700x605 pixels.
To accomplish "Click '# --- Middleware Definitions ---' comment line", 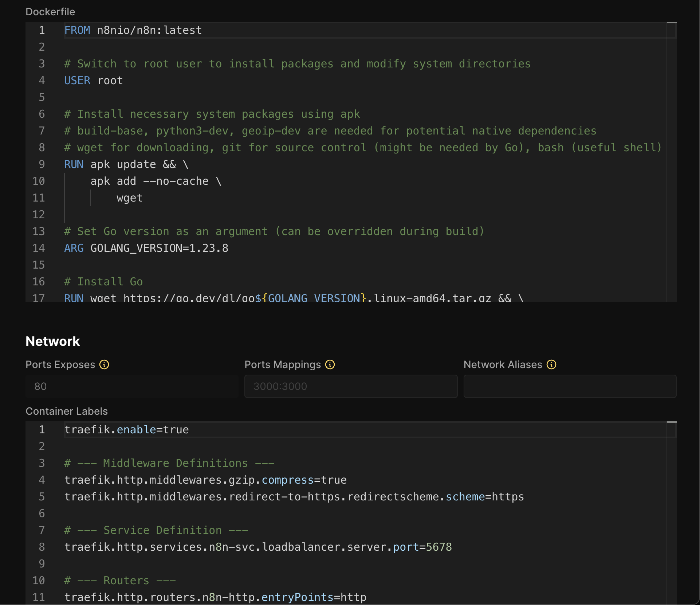I will point(169,463).
